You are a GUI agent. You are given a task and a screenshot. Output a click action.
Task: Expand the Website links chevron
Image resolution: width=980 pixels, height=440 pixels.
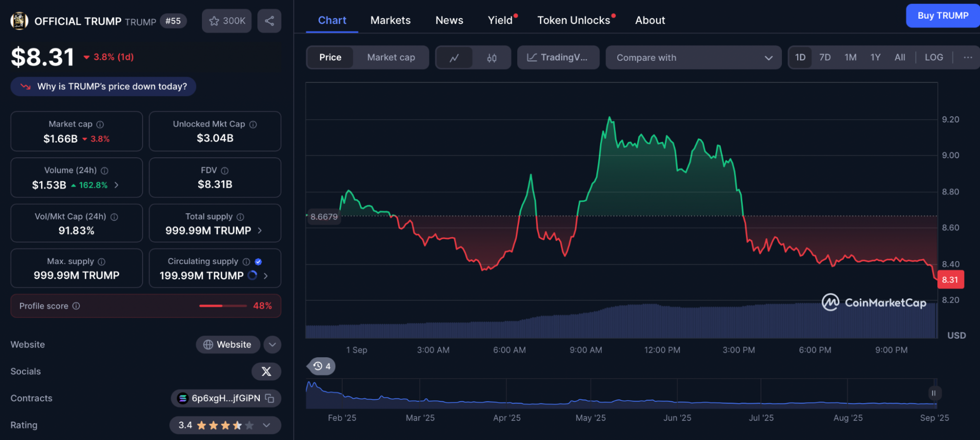pos(272,344)
